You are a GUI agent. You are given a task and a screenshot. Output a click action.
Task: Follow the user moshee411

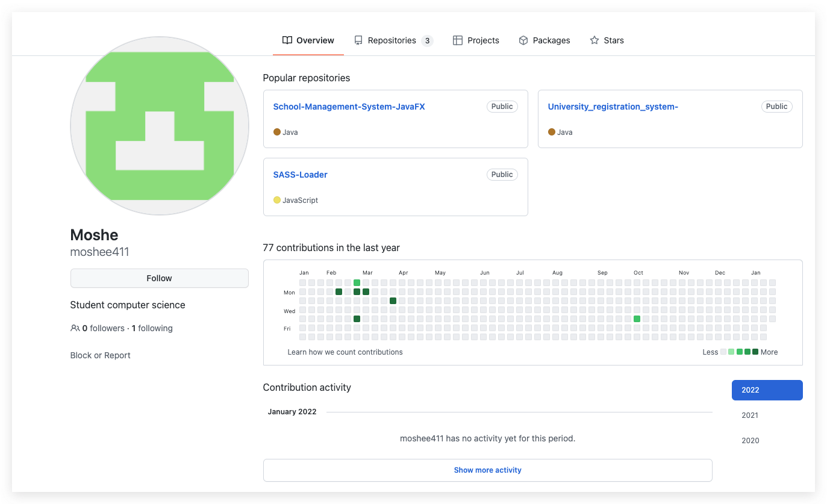click(160, 278)
